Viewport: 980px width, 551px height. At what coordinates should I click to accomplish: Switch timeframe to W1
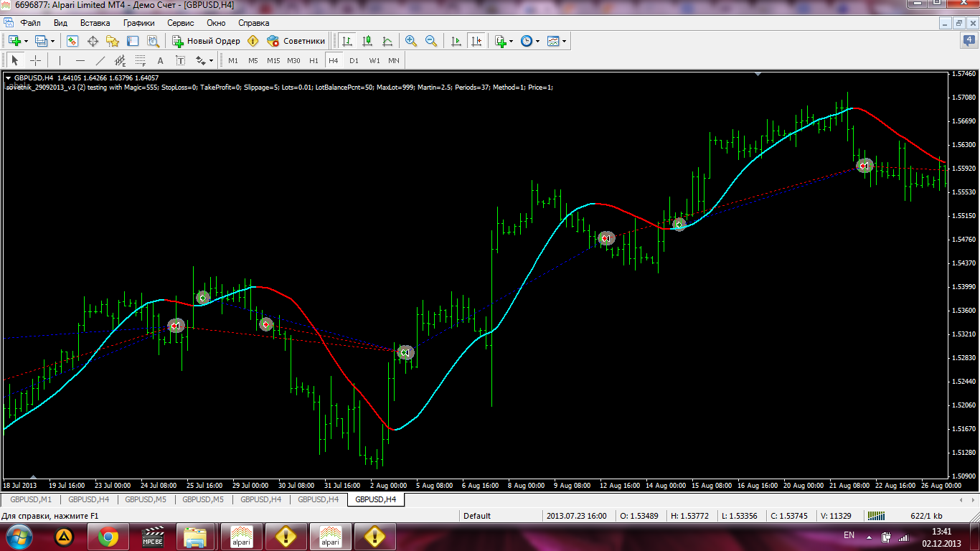(x=374, y=60)
